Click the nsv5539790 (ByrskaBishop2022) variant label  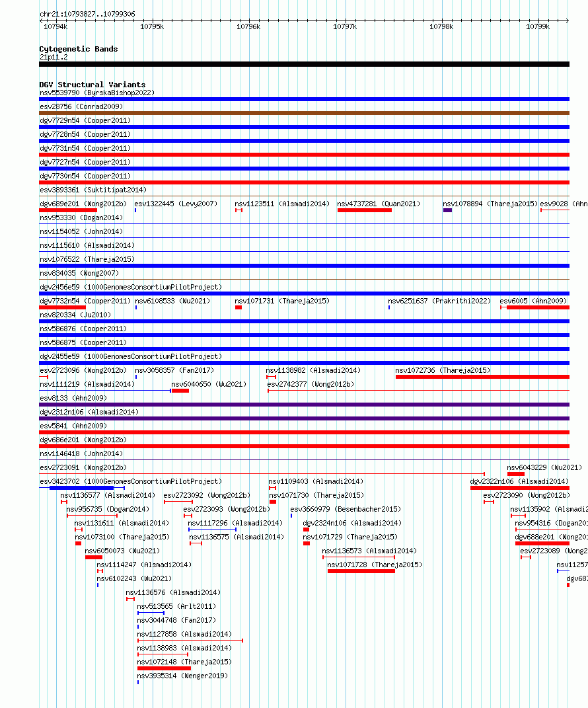coord(97,93)
